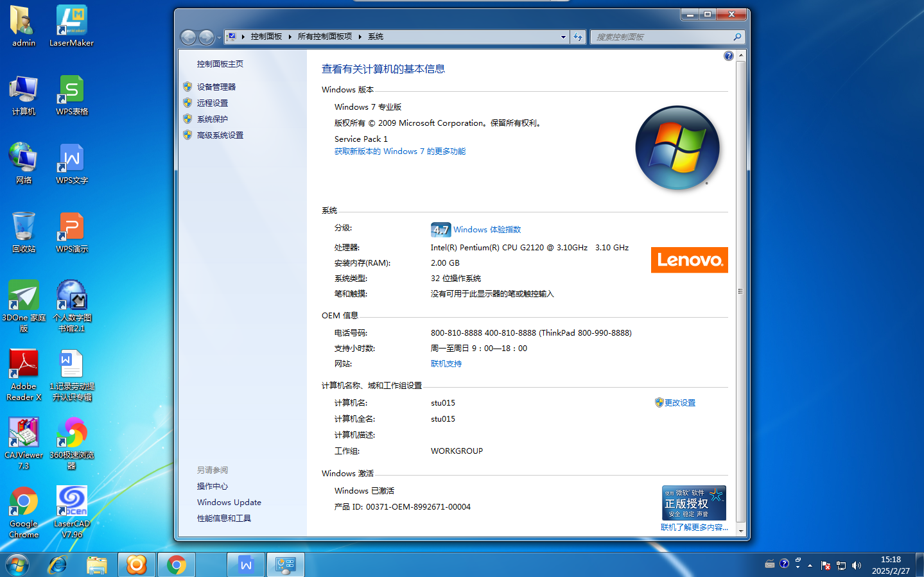Select the CAJViewer 7.3 desktop shortcut
The height and width of the screenshot is (577, 924).
click(x=24, y=444)
